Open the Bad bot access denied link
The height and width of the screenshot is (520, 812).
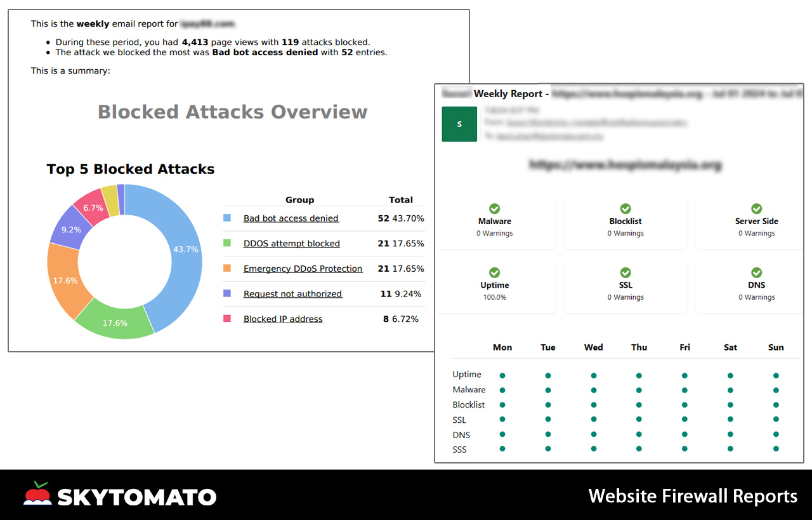pos(291,218)
